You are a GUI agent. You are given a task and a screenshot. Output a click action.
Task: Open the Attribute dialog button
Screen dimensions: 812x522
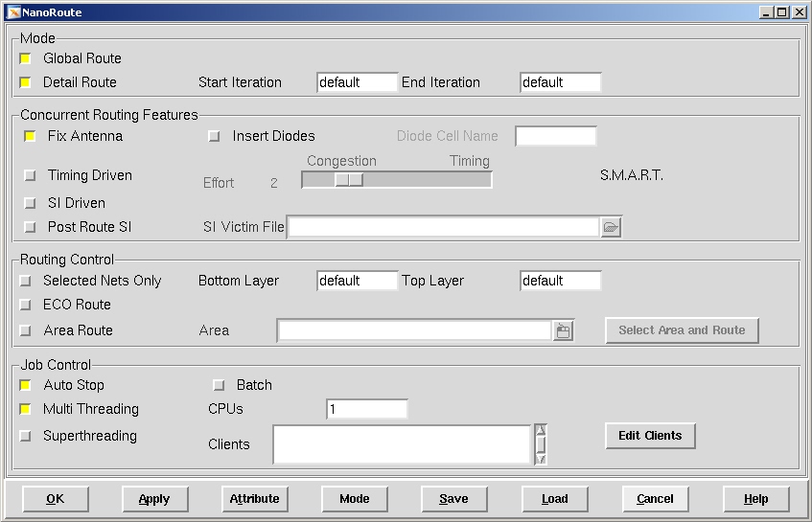255,499
